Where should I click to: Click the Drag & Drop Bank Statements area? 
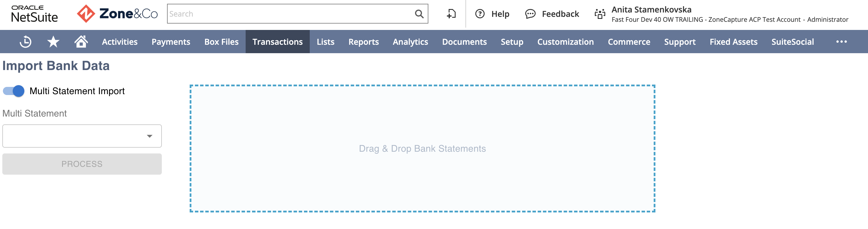422,149
